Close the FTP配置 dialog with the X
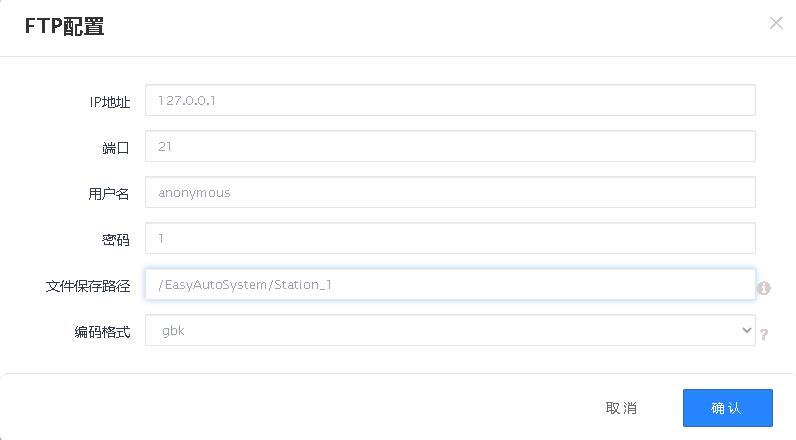This screenshot has height=440, width=796. coord(776,23)
